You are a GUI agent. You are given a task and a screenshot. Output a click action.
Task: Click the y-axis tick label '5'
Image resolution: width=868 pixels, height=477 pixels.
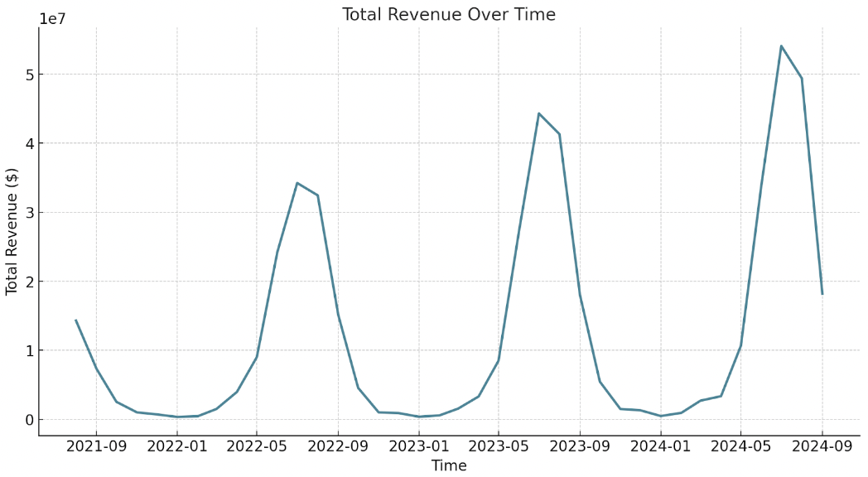point(27,75)
